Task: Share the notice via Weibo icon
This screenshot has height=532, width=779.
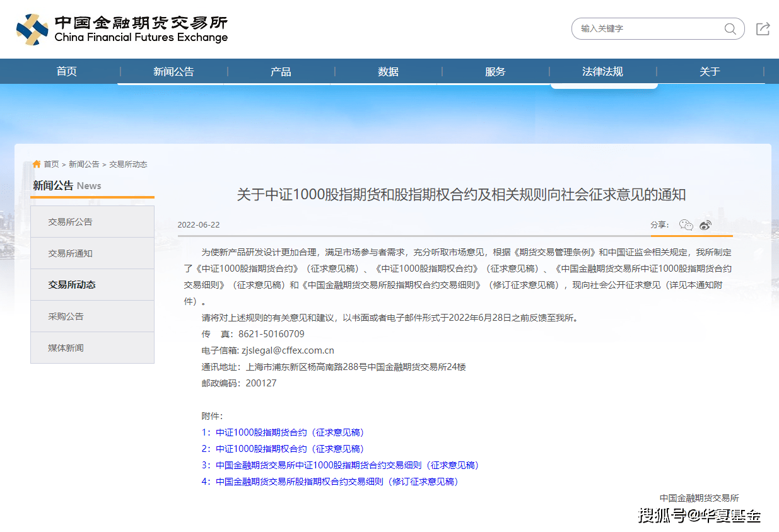Action: point(705,224)
